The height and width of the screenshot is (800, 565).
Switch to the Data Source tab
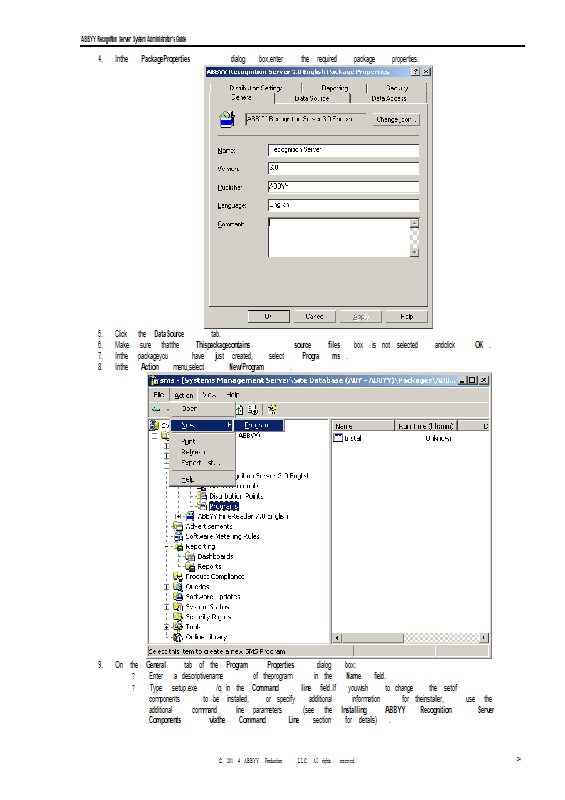pyautogui.click(x=312, y=98)
